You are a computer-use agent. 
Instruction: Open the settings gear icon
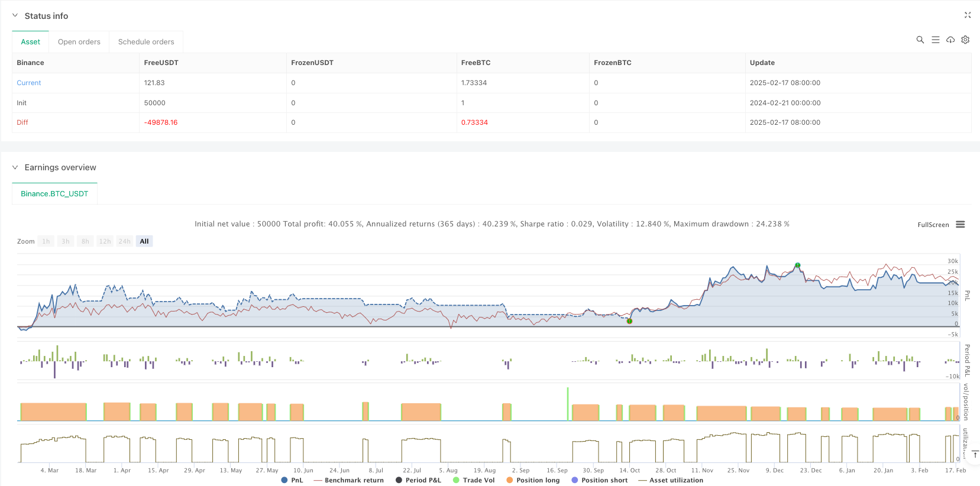tap(965, 40)
